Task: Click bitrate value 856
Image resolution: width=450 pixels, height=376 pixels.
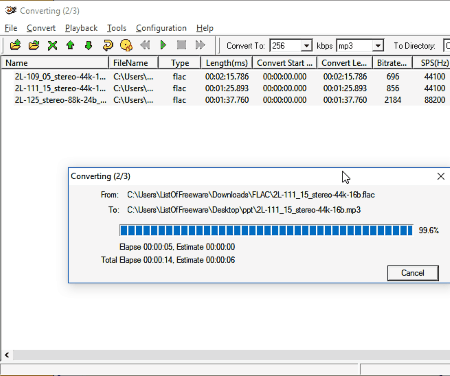Action: pos(393,88)
